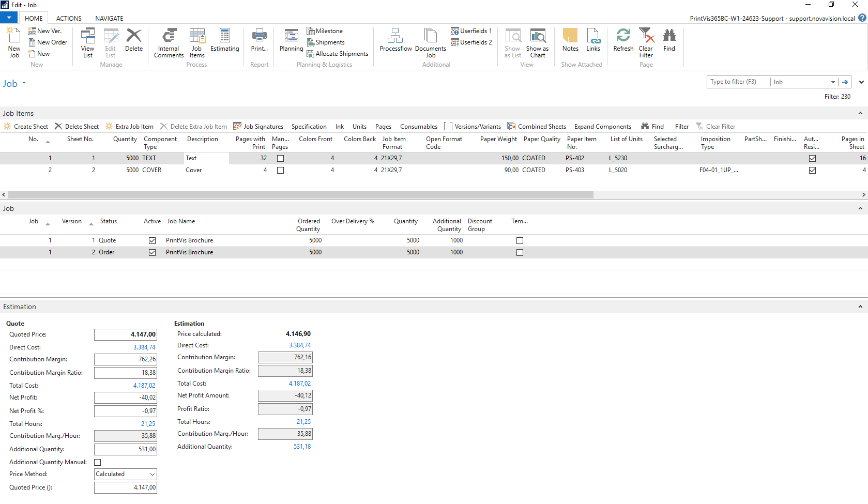This screenshot has height=504, width=868.
Task: Open Ink in Job Items toolbar
Action: (339, 127)
